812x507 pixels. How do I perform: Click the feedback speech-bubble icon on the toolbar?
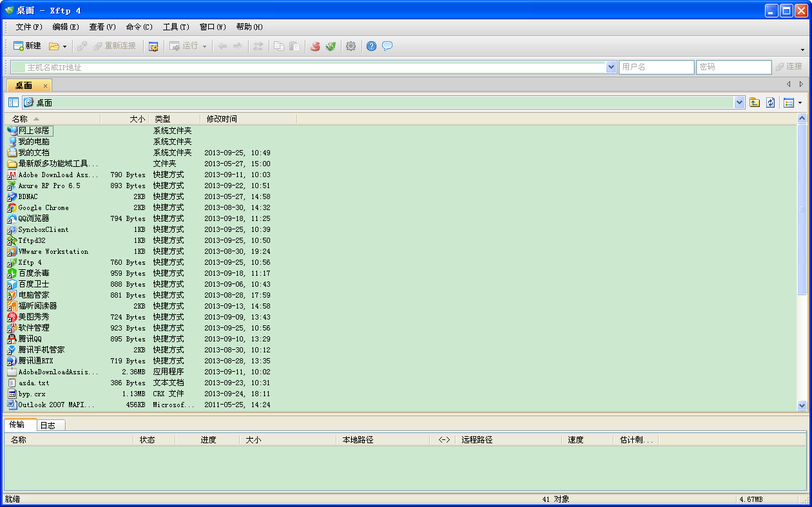click(387, 46)
